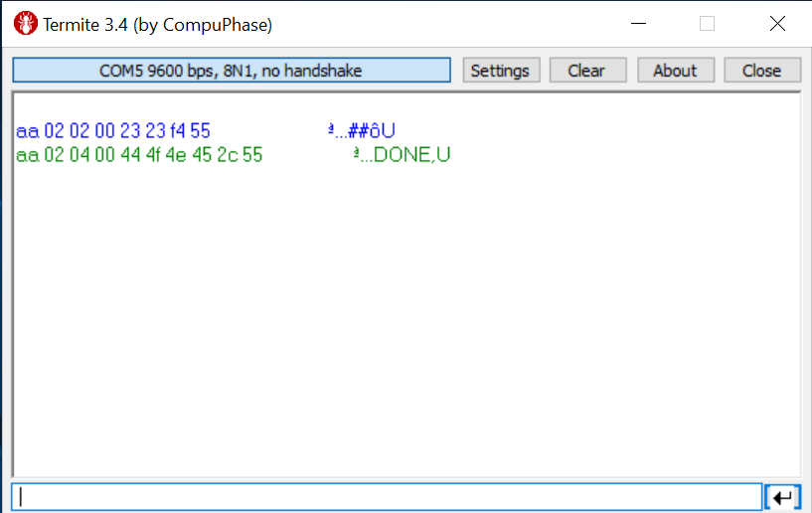Viewport: 812px width, 513px height.
Task: Maximize the Termite window
Action: click(x=707, y=24)
